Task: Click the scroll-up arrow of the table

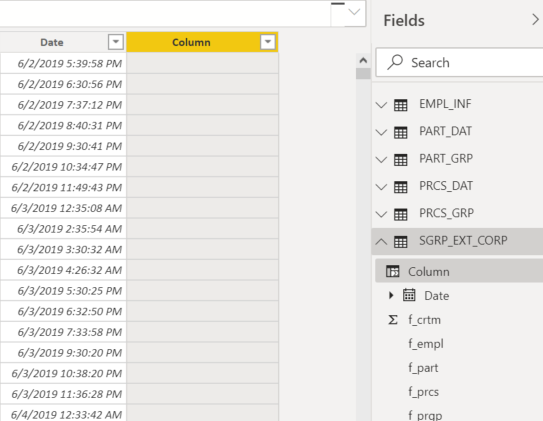Action: (x=363, y=61)
